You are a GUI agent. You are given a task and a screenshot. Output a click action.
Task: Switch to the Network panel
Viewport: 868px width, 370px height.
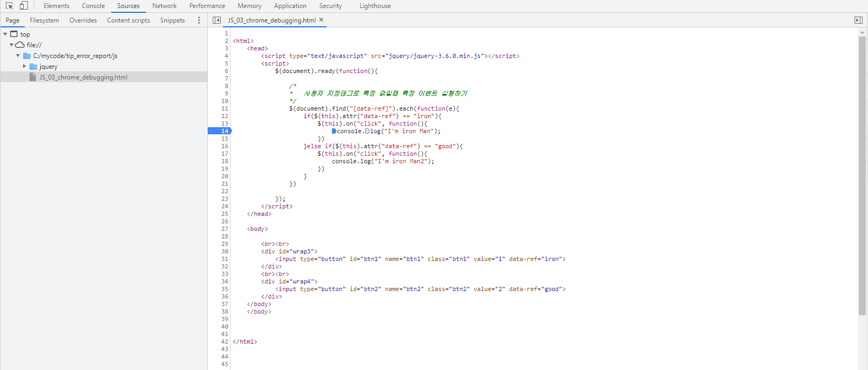click(164, 6)
